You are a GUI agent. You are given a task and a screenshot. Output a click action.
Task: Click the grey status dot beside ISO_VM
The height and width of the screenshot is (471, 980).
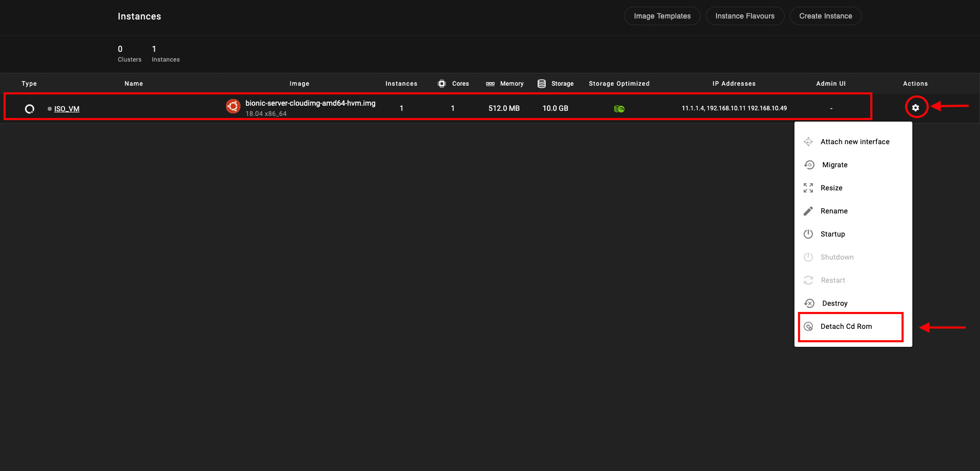(50, 109)
